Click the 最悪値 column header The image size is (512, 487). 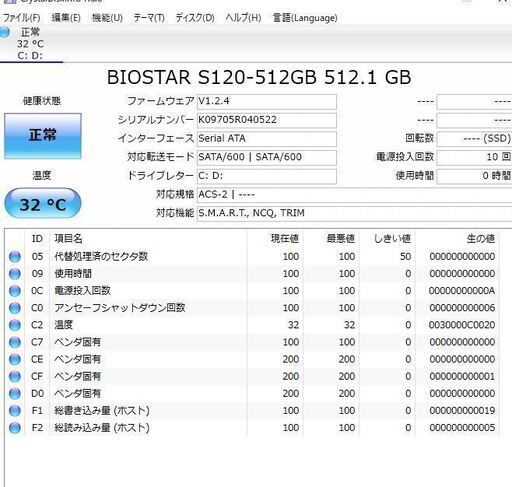click(x=331, y=239)
